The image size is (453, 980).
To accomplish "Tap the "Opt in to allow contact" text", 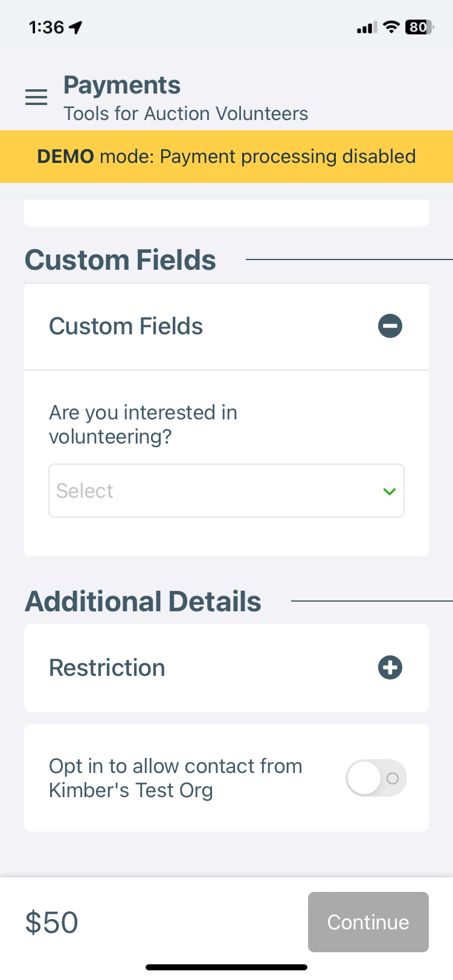I will tap(175, 778).
